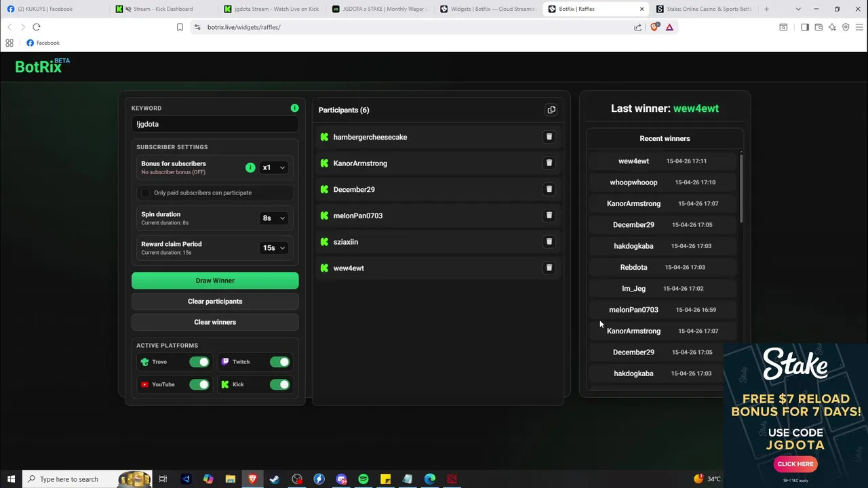The height and width of the screenshot is (488, 868).
Task: Open Brave Rewards triangle icon
Action: (669, 27)
